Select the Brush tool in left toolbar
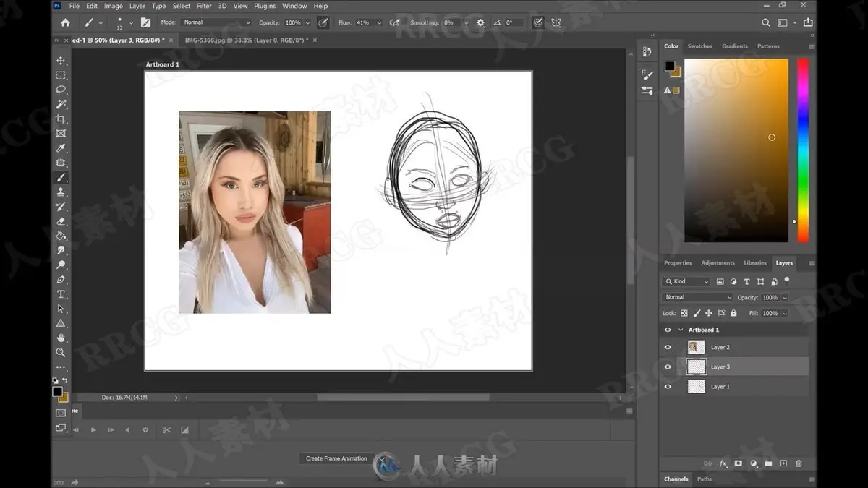 (x=61, y=178)
